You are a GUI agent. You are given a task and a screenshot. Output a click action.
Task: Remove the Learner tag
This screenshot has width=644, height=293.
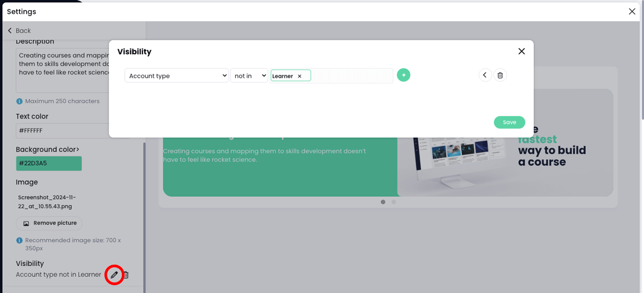point(300,76)
